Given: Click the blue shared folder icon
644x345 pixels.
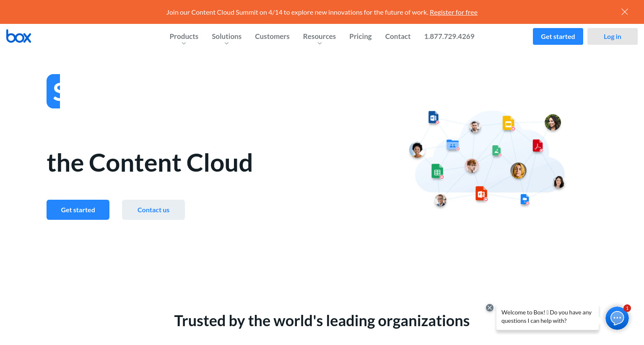Looking at the screenshot, I should coord(453,145).
